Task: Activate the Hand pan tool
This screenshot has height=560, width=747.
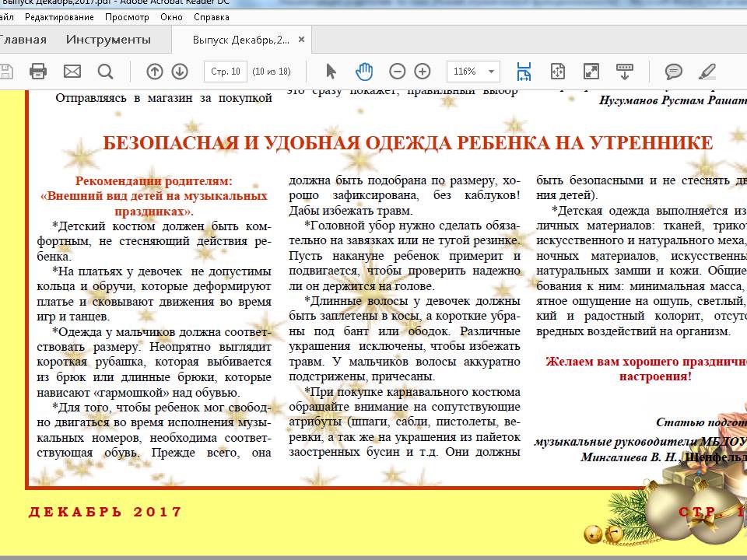Action: [x=364, y=72]
